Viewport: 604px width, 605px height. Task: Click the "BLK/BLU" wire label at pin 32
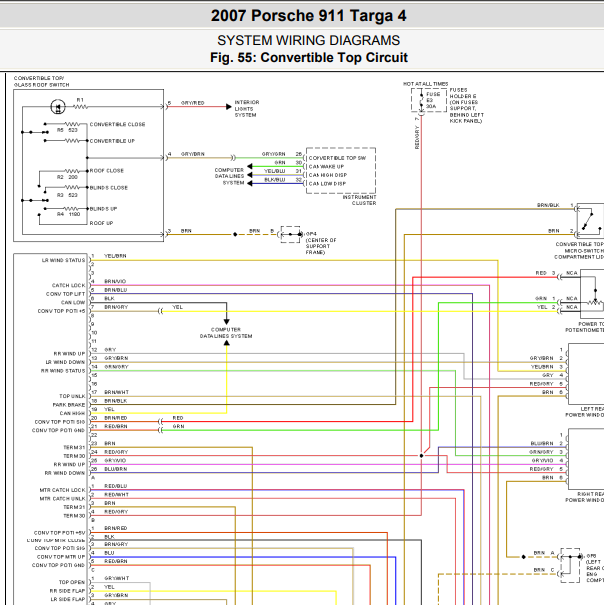[274, 179]
